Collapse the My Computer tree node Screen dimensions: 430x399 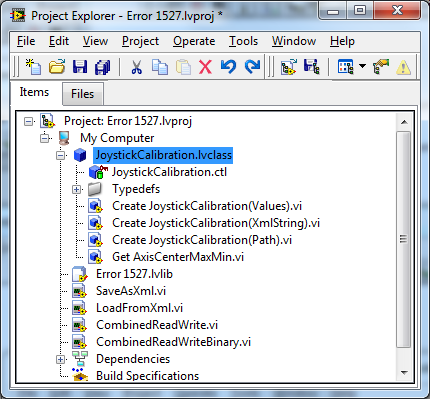[45, 138]
